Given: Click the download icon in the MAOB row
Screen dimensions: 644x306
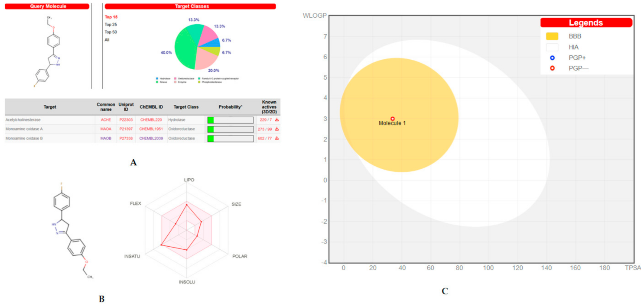Looking at the screenshot, I should point(276,139).
